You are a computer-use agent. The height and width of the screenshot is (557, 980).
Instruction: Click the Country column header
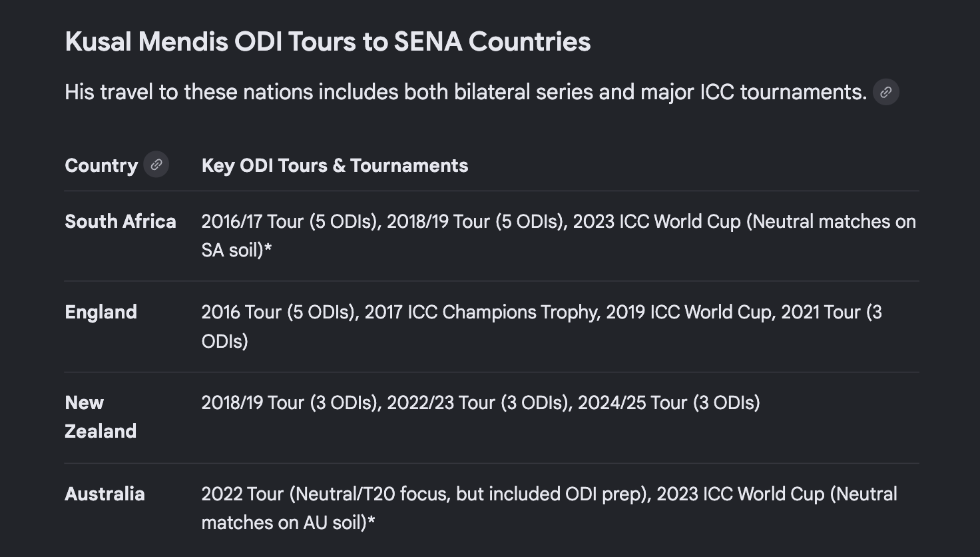tap(101, 165)
